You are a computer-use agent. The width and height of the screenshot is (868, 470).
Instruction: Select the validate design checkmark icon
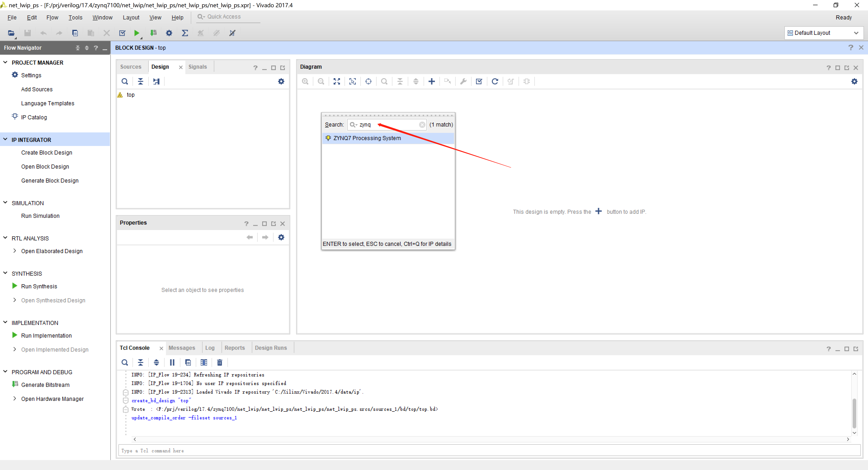[x=479, y=82]
